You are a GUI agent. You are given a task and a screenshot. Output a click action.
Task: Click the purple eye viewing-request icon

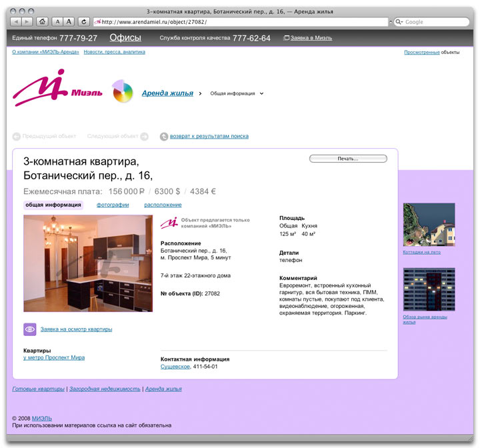(30, 329)
